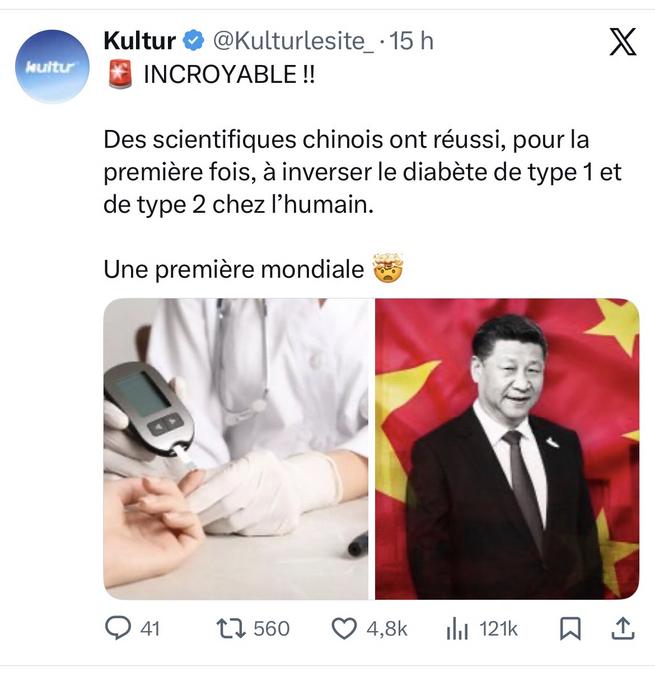The image size is (655, 677).
Task: Open the Kultur profile avatar
Action: [x=52, y=66]
